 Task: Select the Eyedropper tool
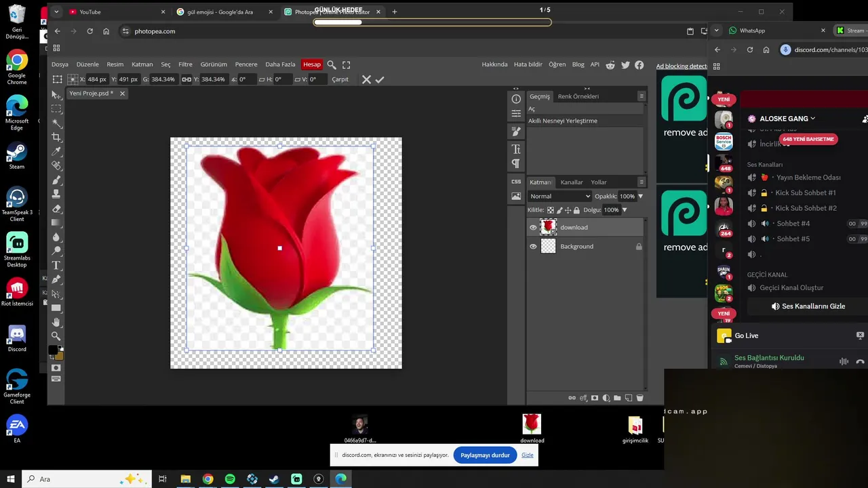pos(56,152)
